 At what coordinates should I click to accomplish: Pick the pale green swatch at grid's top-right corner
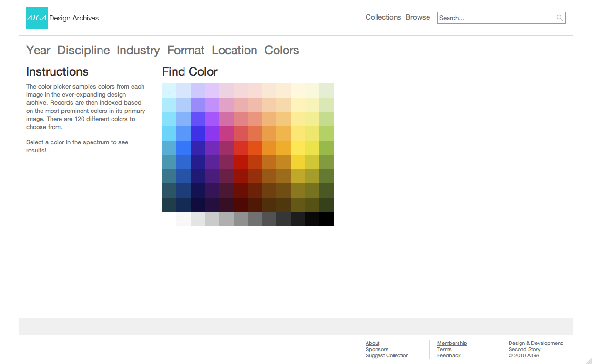click(327, 91)
